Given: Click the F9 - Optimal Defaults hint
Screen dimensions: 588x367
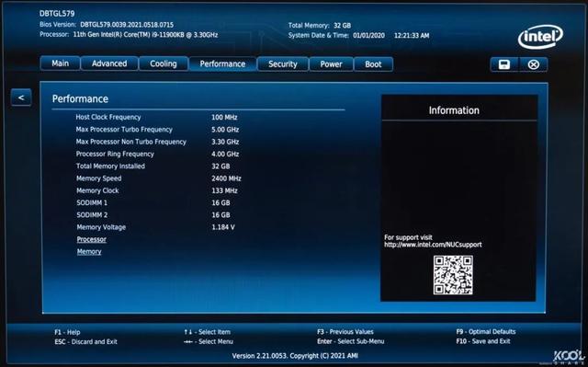Looking at the screenshot, I should 486,332.
